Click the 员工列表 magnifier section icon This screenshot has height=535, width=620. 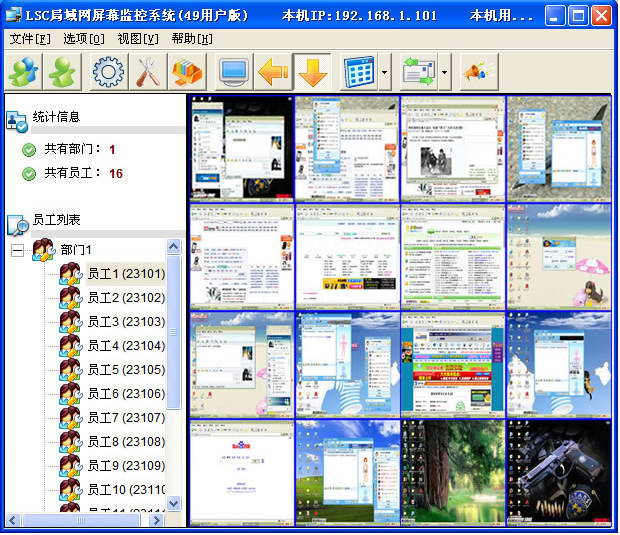coord(18,225)
